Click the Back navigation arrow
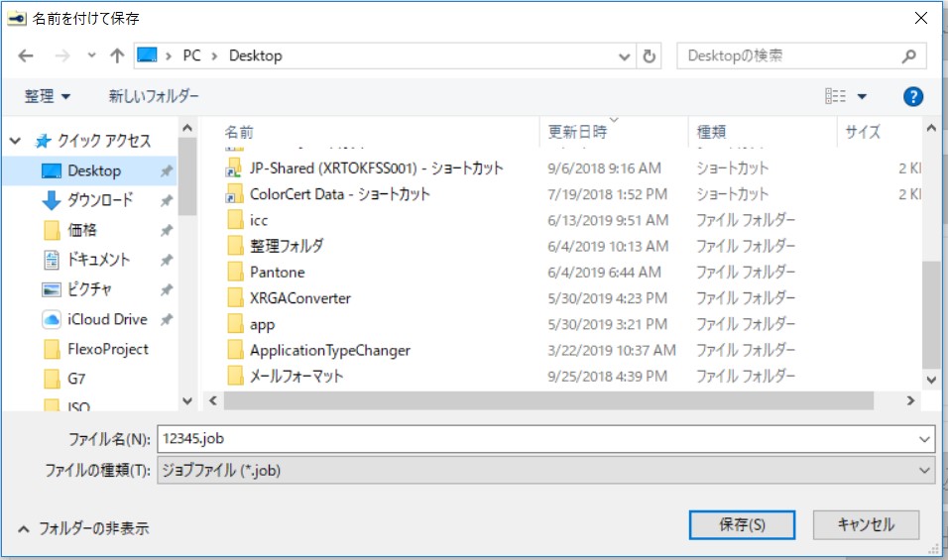Viewport: 948px width, 560px height. coord(26,56)
